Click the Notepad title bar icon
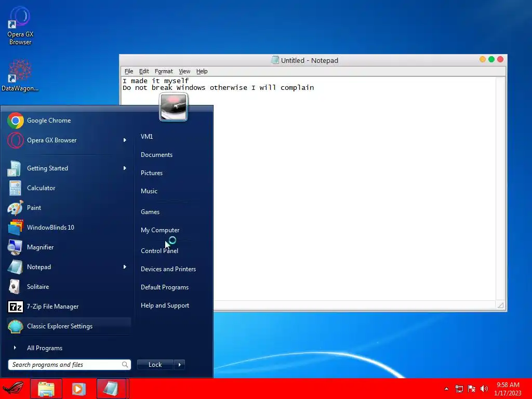532x399 pixels. point(275,60)
